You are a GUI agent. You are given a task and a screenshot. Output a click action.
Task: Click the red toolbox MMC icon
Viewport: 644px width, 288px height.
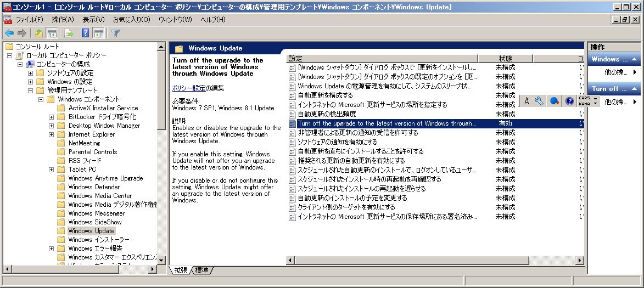click(x=7, y=20)
